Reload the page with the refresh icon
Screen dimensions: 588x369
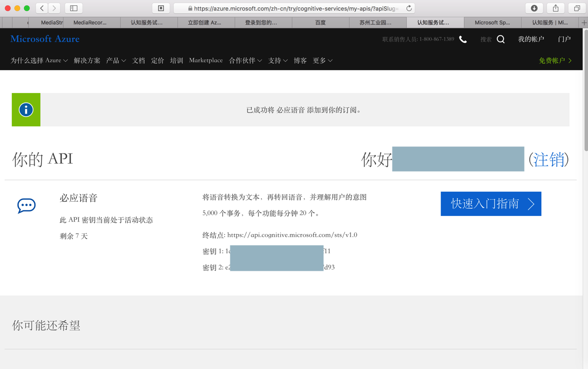pos(409,8)
